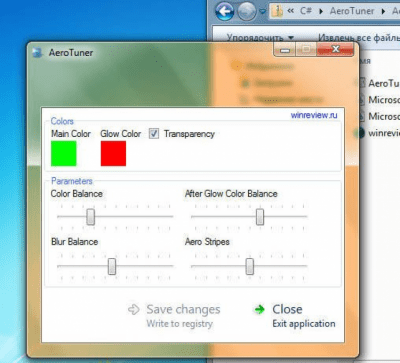
Task: Click the arrow icon beside Save changes
Action: 133,309
